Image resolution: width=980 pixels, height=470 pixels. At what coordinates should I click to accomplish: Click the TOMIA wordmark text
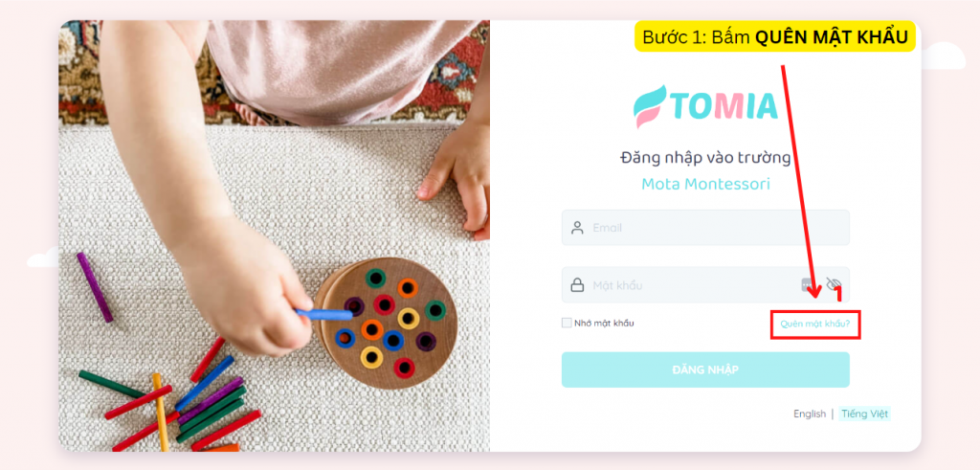(725, 106)
